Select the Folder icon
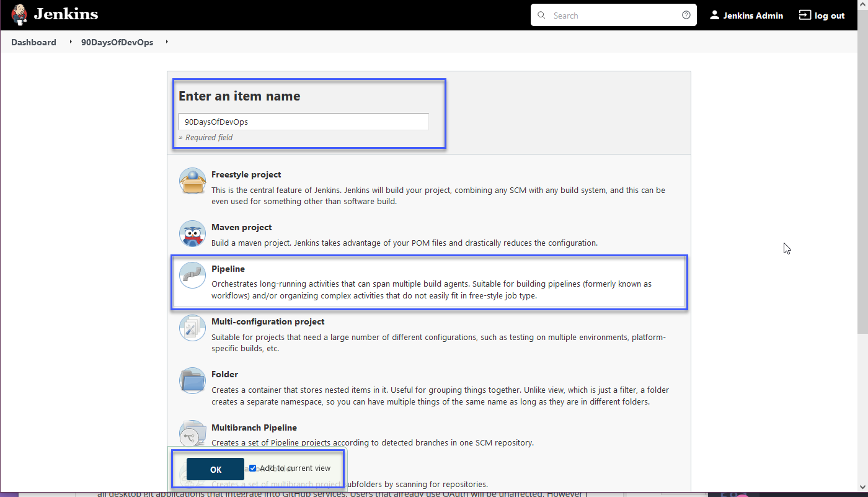Screen dimensions: 868x497 [x=192, y=380]
